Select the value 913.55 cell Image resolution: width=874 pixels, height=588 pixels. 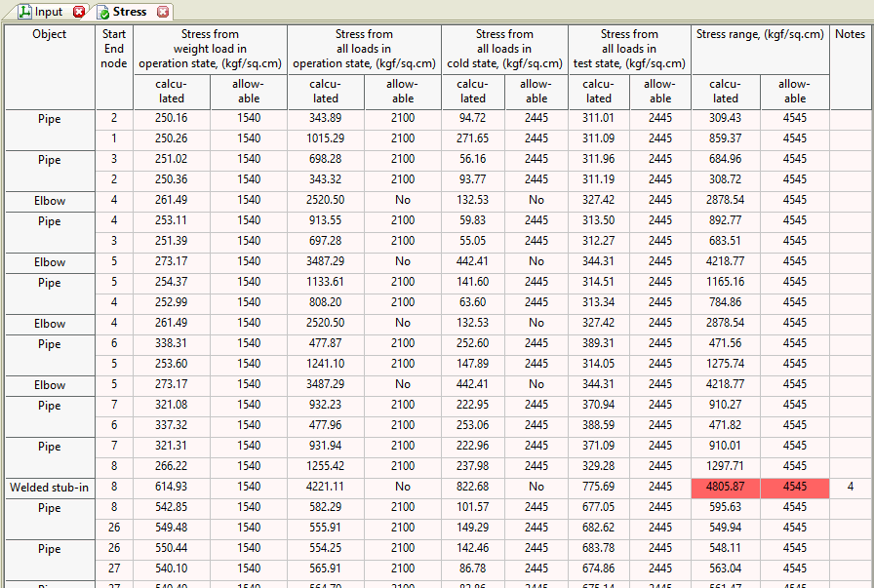[x=326, y=220]
